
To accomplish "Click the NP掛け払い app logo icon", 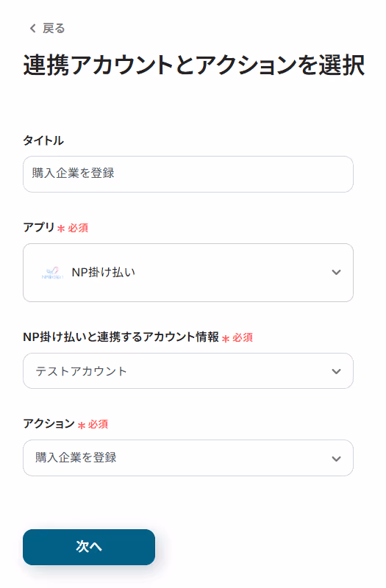I will 52,273.
